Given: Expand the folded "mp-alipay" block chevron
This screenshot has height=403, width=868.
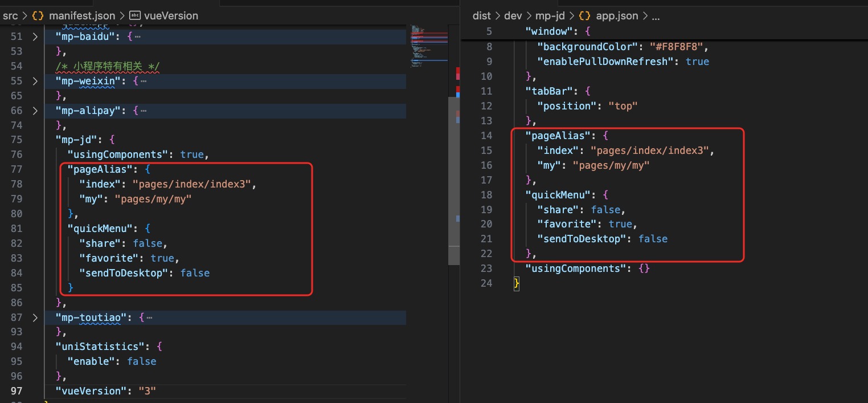Looking at the screenshot, I should coord(35,111).
